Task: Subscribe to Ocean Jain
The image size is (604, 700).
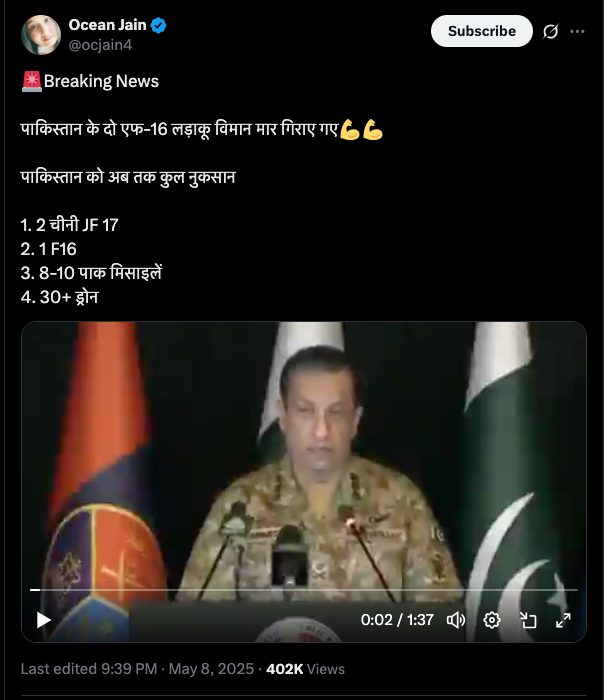Action: pyautogui.click(x=482, y=31)
